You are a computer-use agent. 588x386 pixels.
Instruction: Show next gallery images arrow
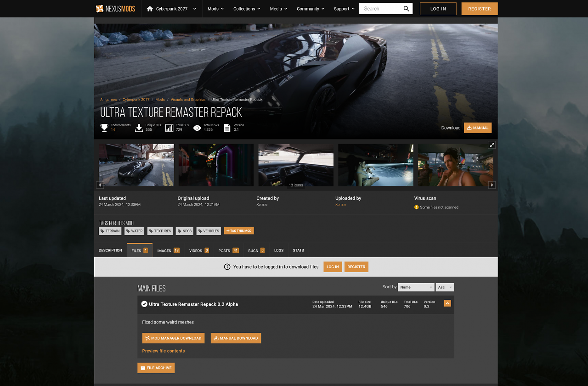tap(492, 185)
